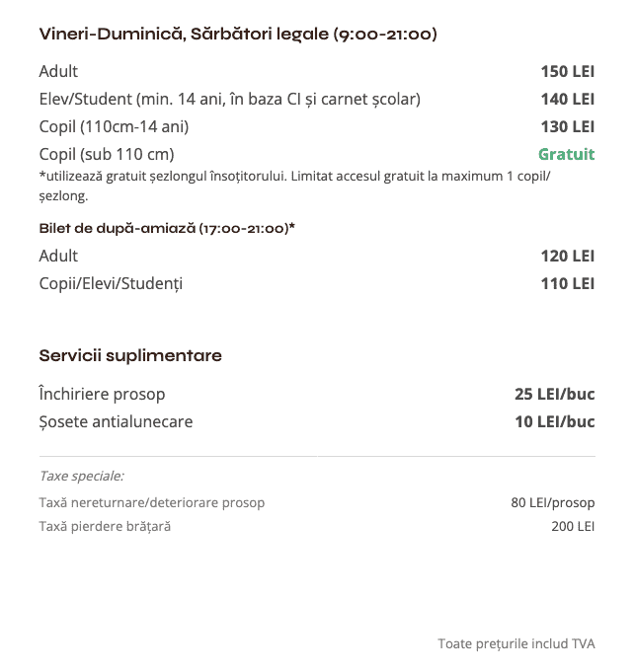This screenshot has height=672, width=635.
Task: Click the 150 LEI adult price
Action: 567,71
